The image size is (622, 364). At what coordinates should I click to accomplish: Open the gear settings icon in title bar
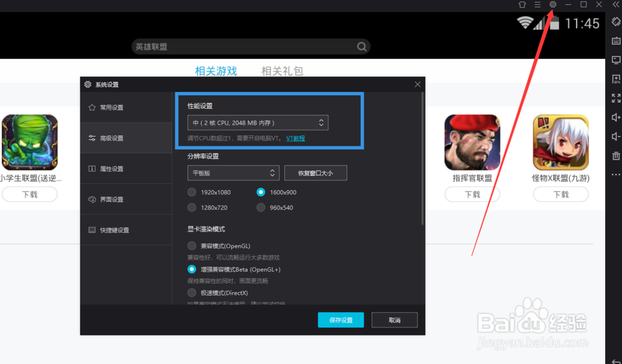(552, 4)
